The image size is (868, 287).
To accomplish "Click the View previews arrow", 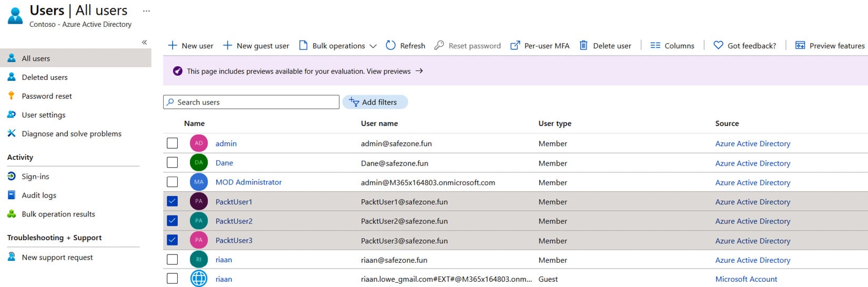I will [419, 71].
